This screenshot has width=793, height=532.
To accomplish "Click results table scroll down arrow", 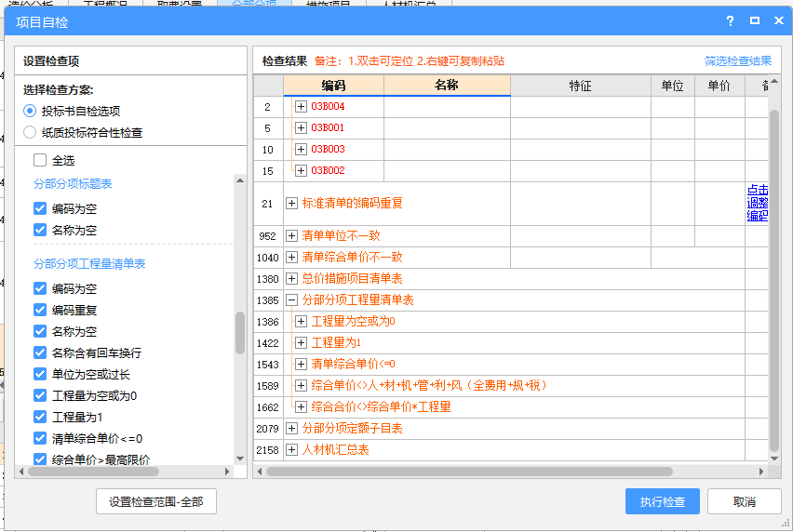I will click(x=774, y=459).
